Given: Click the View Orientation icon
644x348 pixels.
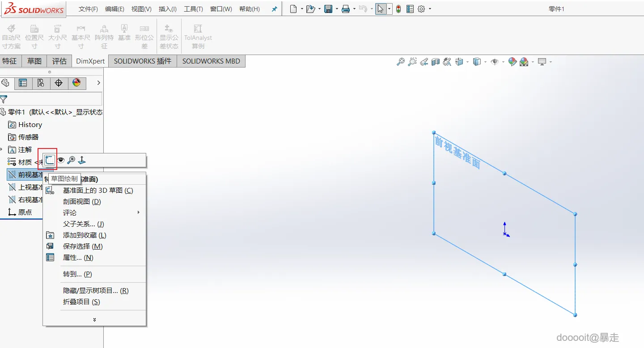Looking at the screenshot, I should [x=459, y=62].
